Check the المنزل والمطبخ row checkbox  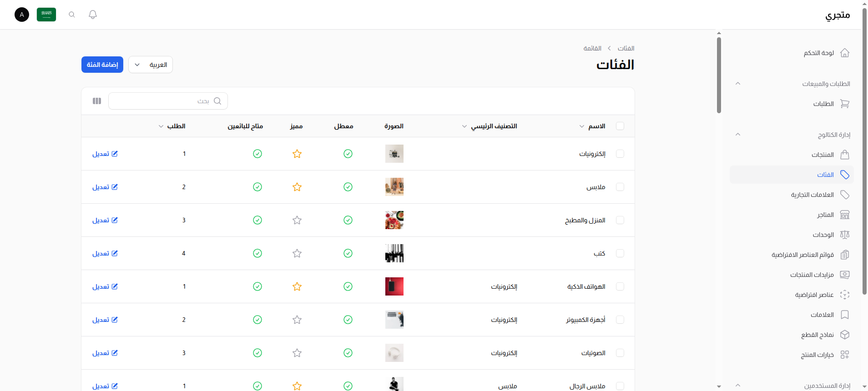[x=620, y=220]
